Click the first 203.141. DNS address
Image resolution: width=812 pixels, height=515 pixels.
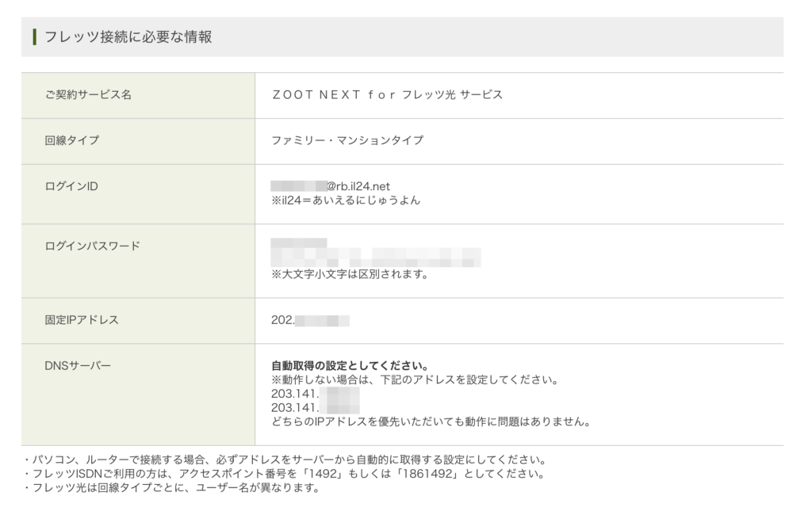(x=316, y=394)
